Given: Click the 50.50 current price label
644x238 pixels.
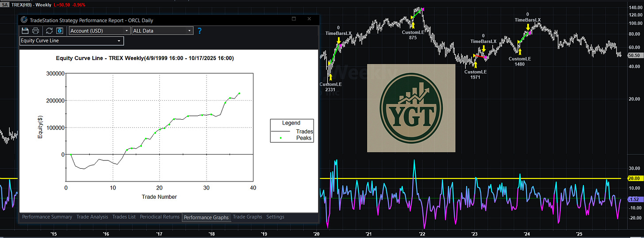Looking at the screenshot, I should point(635,55).
